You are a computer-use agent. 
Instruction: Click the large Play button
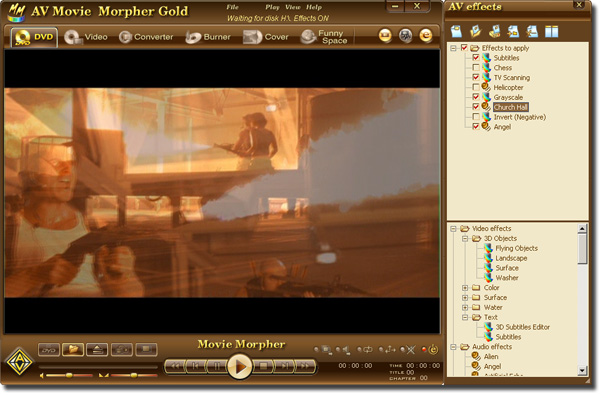pyautogui.click(x=240, y=366)
